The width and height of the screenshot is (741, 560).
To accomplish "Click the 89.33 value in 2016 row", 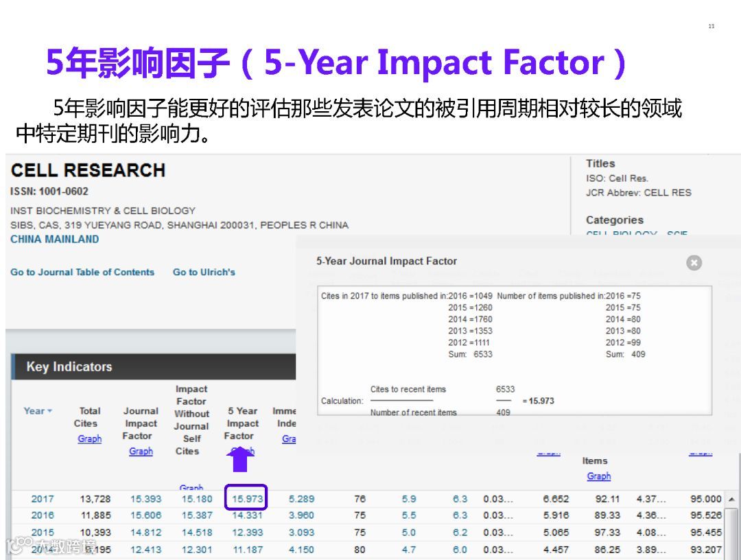I will (x=607, y=515).
